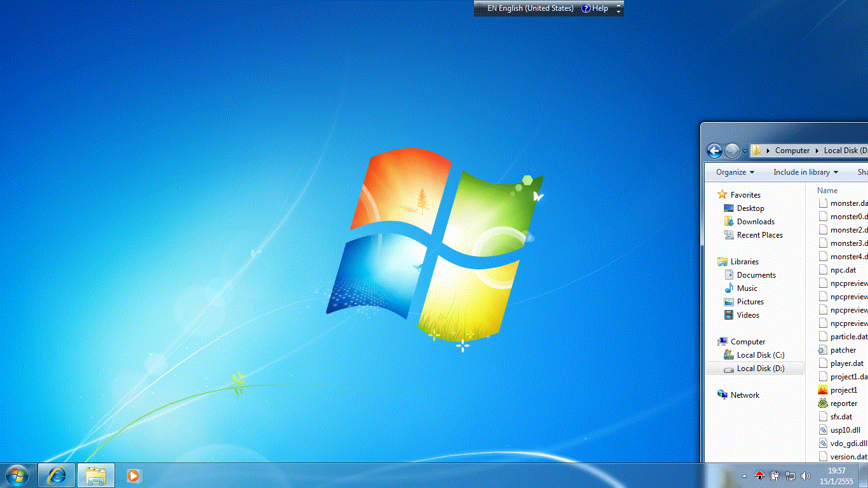The width and height of the screenshot is (868, 488).
Task: Minimize the language bar
Action: [x=618, y=5]
